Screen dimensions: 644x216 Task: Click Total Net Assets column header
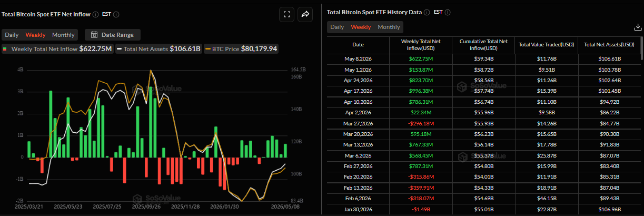tap(609, 45)
